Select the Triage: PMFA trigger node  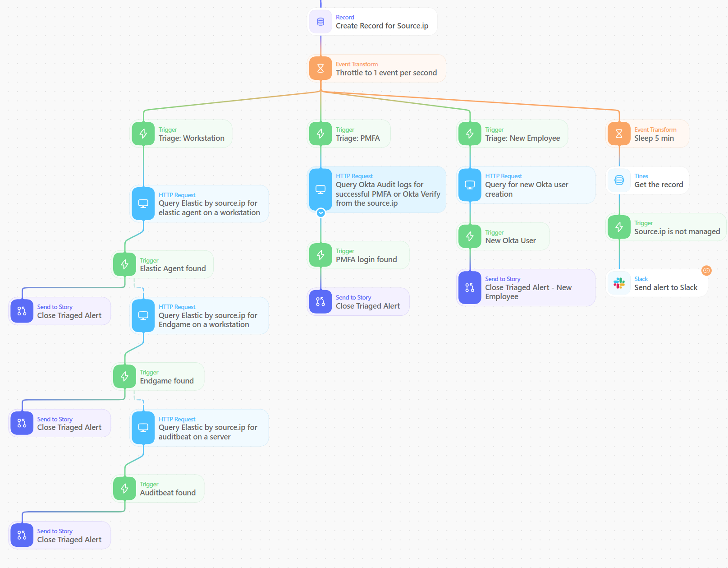[x=349, y=134]
